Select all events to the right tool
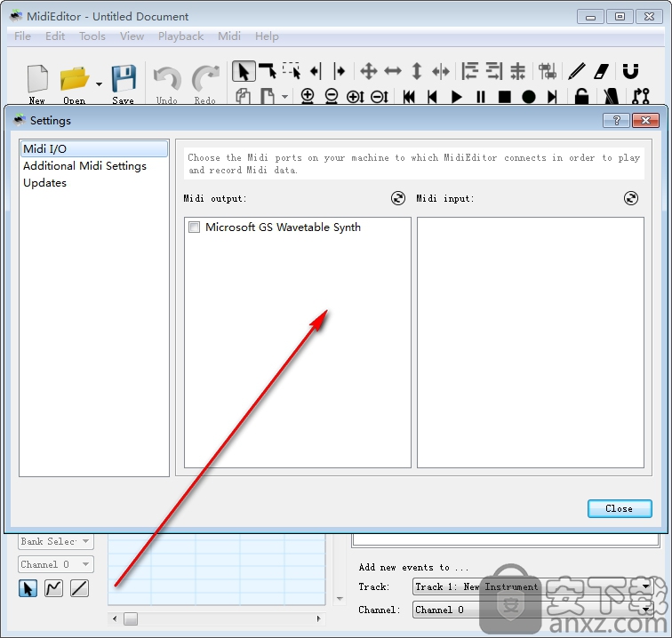This screenshot has width=672, height=638. tap(340, 71)
